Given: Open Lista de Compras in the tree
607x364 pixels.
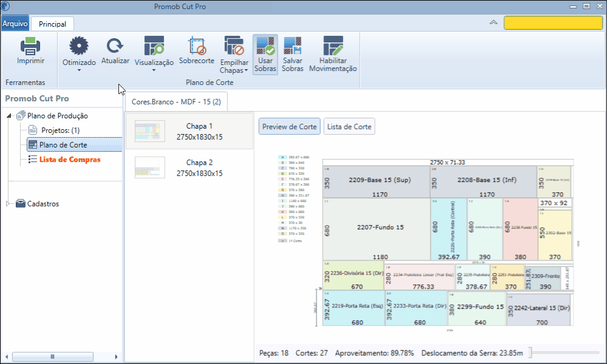Looking at the screenshot, I should [x=70, y=160].
